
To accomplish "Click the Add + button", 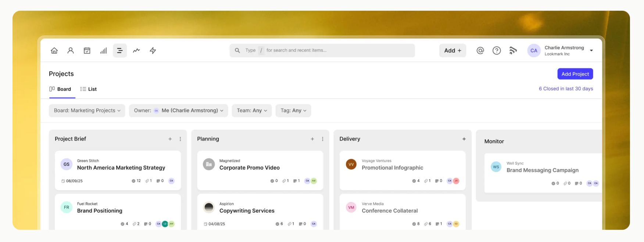I will [x=452, y=50].
